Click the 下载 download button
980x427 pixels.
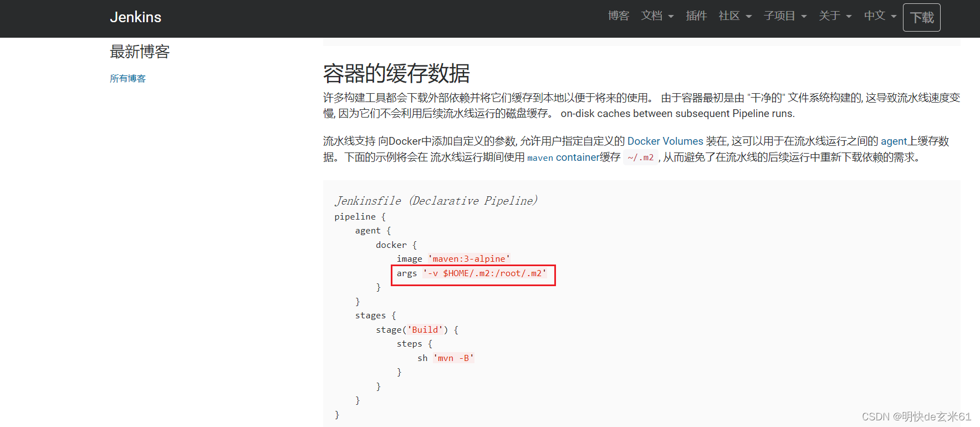(x=921, y=18)
